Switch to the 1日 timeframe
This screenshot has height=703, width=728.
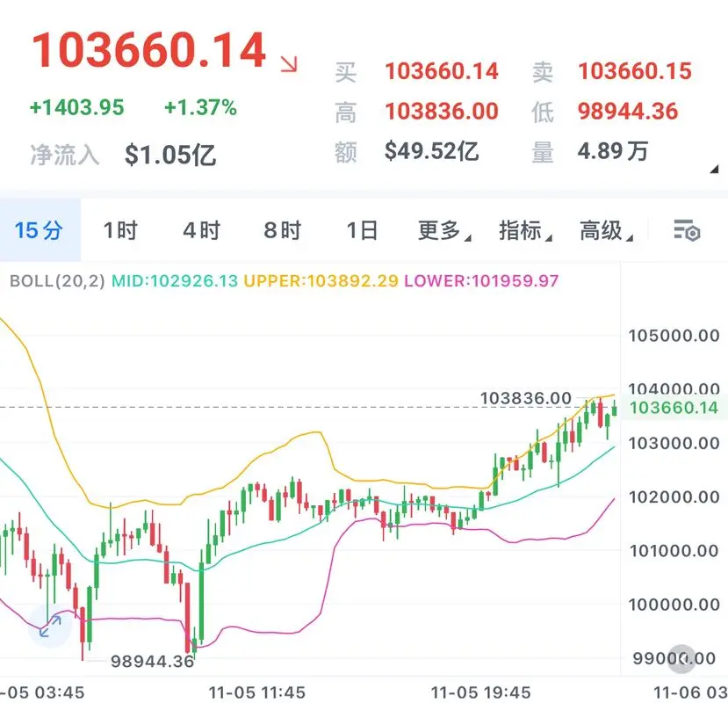pos(362,230)
